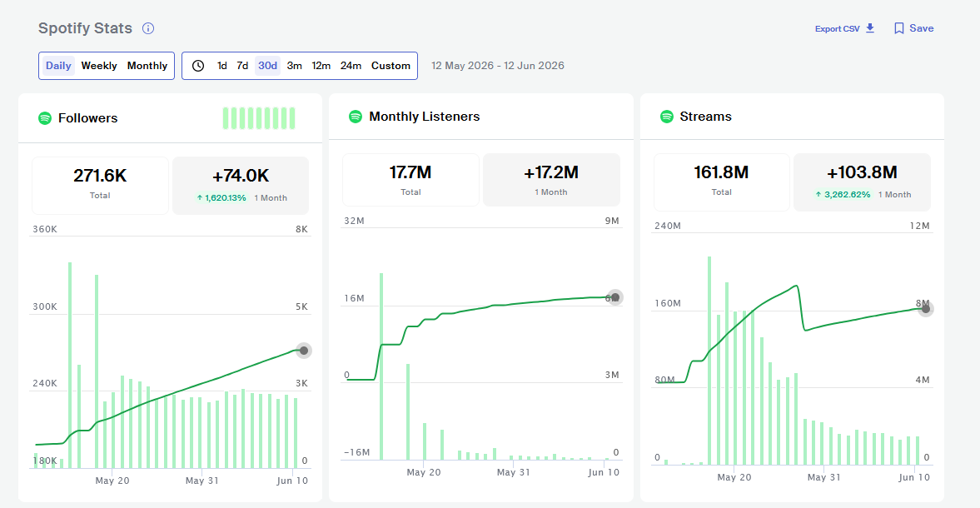Select the 7d time range
Viewport: 980px width, 508px height.
click(242, 66)
